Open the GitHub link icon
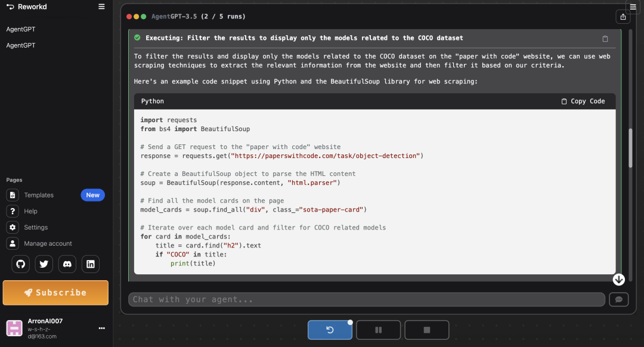Screen dimensions: 644x347 click(x=20, y=264)
